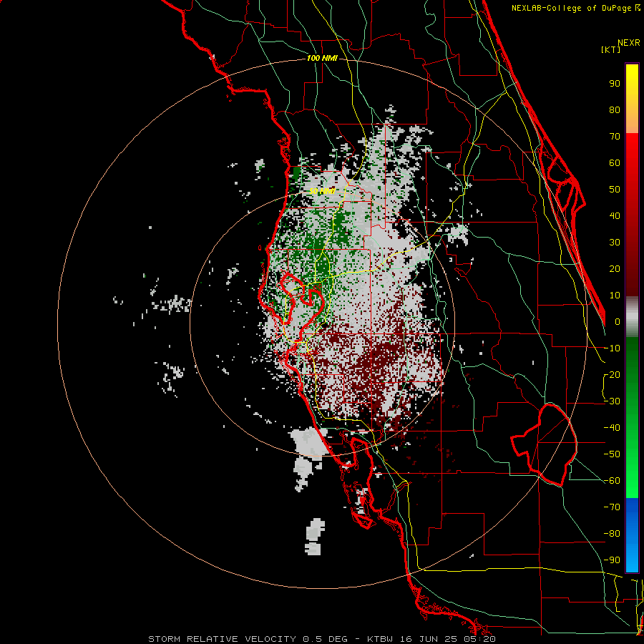Click the -60 scale value

coord(612,481)
